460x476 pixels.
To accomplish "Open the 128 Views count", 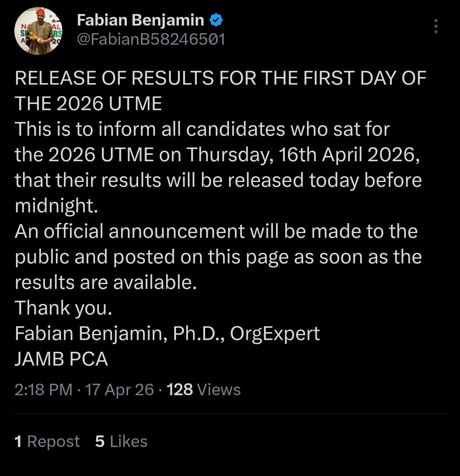I will [x=204, y=390].
